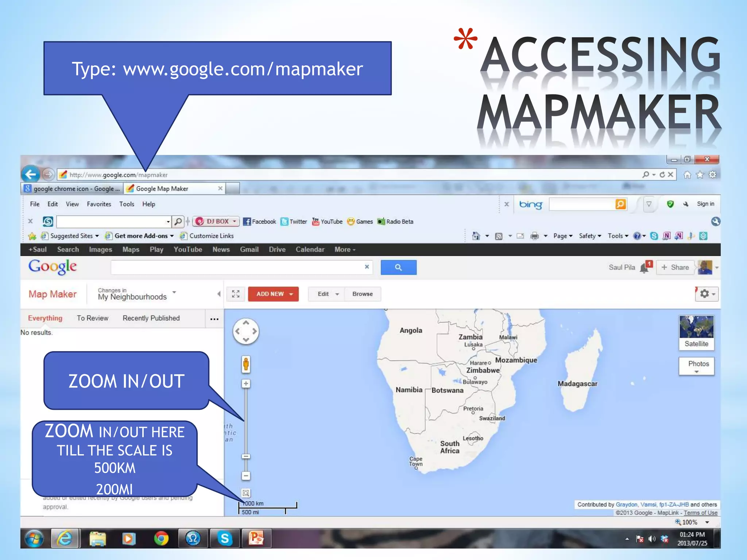Open the DJ BOX dropdown
The image size is (747, 560).
click(216, 221)
